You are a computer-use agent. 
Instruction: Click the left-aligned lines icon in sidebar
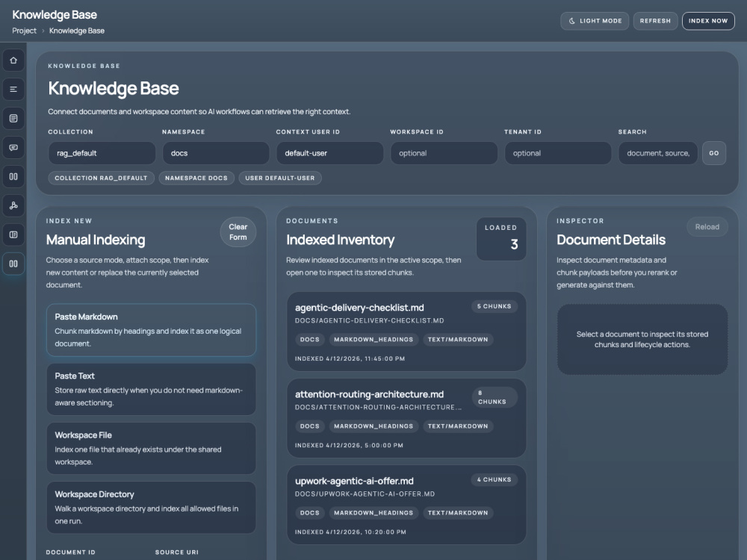tap(13, 90)
